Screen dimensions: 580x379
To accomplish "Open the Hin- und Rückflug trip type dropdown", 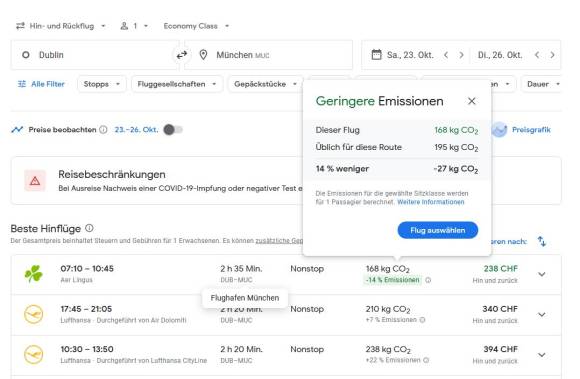I will tap(61, 26).
